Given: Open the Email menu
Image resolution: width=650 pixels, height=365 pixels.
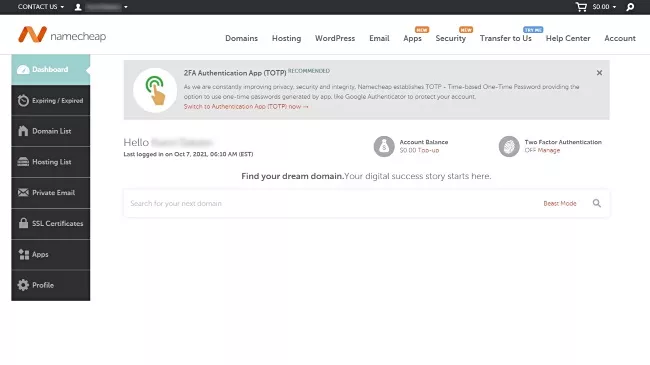Looking at the screenshot, I should [379, 38].
